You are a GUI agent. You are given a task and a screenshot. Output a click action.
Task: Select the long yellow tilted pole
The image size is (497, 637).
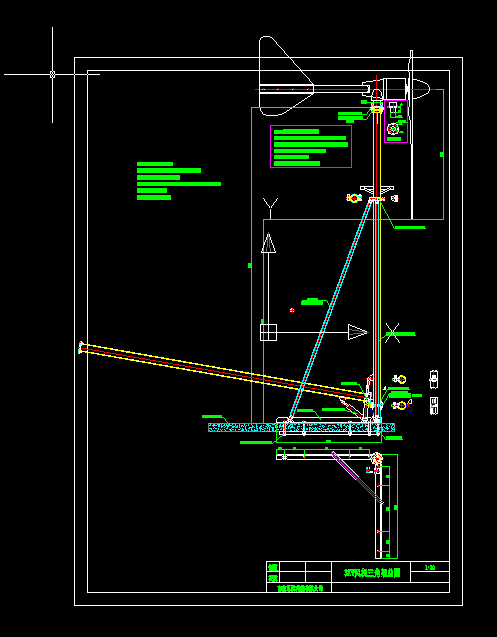225,373
